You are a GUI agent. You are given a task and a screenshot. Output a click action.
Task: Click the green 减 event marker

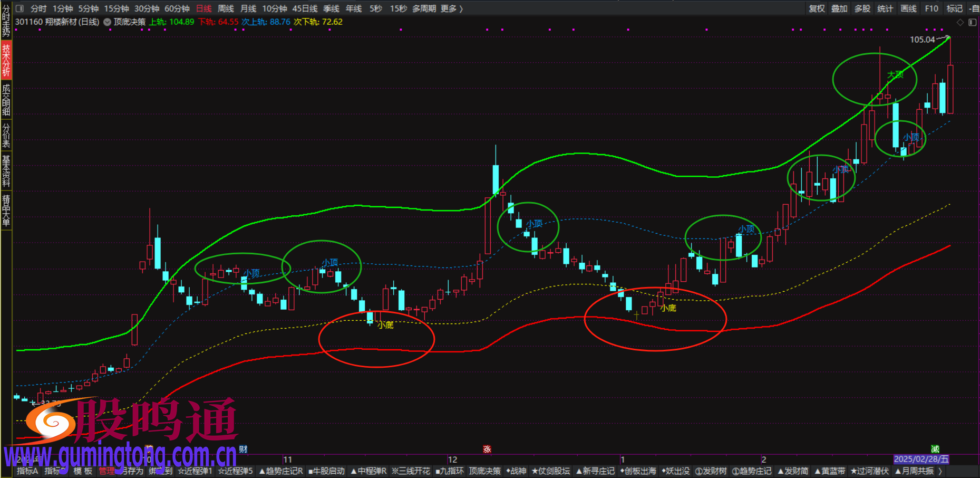click(935, 449)
